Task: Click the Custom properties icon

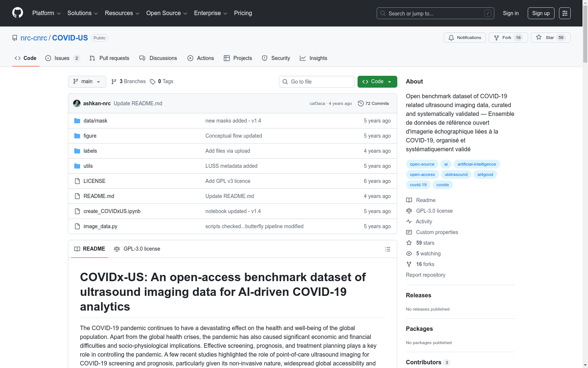Action: click(x=409, y=232)
